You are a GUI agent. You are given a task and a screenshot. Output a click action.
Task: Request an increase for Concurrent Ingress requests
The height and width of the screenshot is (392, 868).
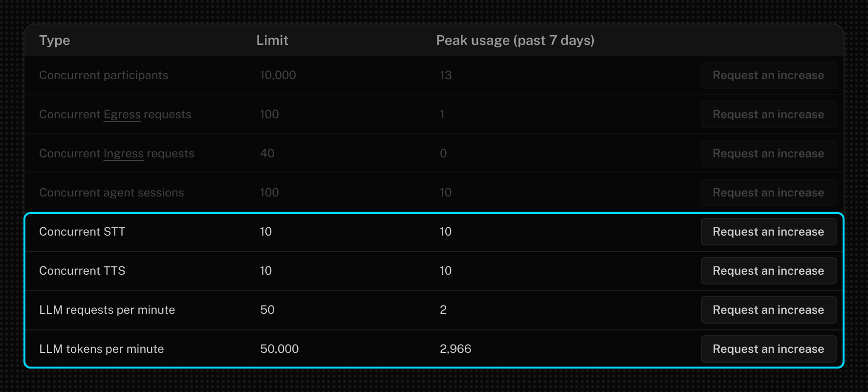coord(768,153)
